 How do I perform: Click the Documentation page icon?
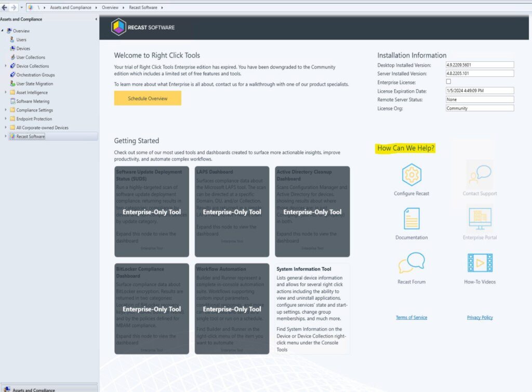411,219
